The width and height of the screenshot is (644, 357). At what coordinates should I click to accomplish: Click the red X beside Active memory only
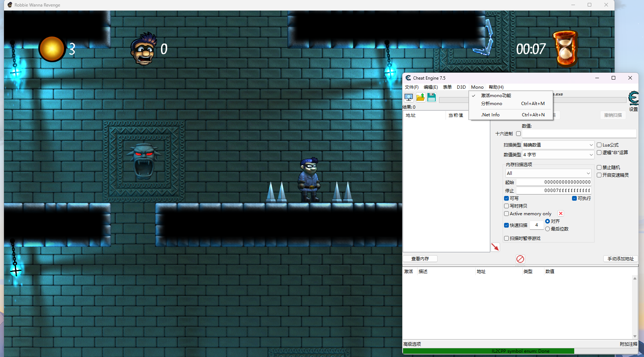[x=560, y=214]
